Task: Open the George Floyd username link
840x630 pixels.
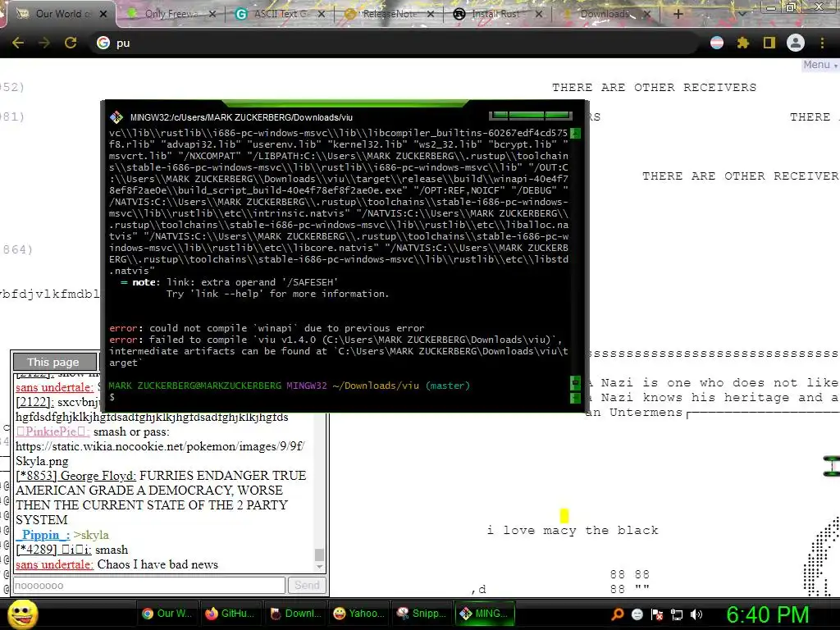Action: pyautogui.click(x=75, y=476)
